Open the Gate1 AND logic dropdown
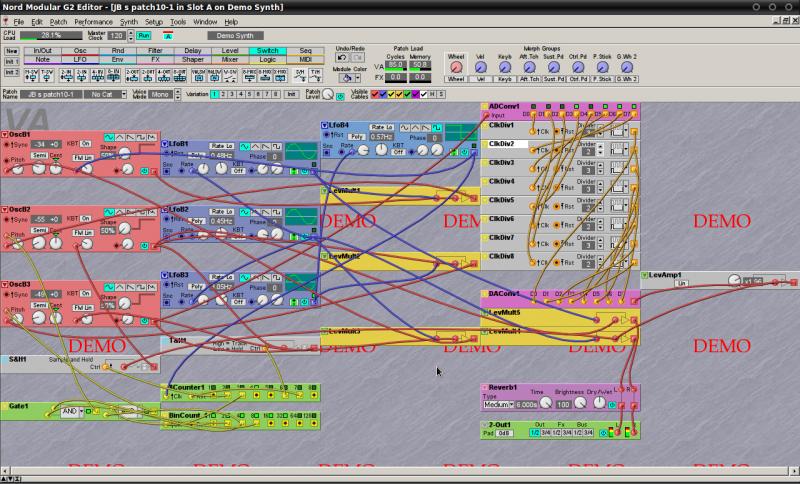800x484 pixels. point(72,412)
